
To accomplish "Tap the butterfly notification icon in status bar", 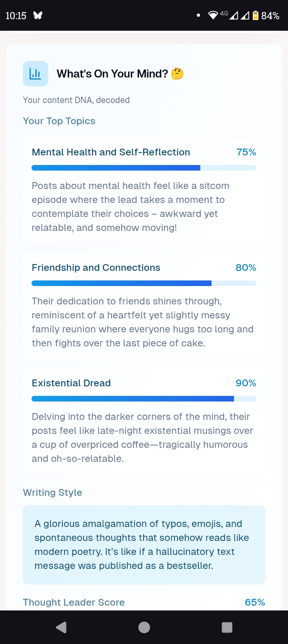I will coord(38,16).
